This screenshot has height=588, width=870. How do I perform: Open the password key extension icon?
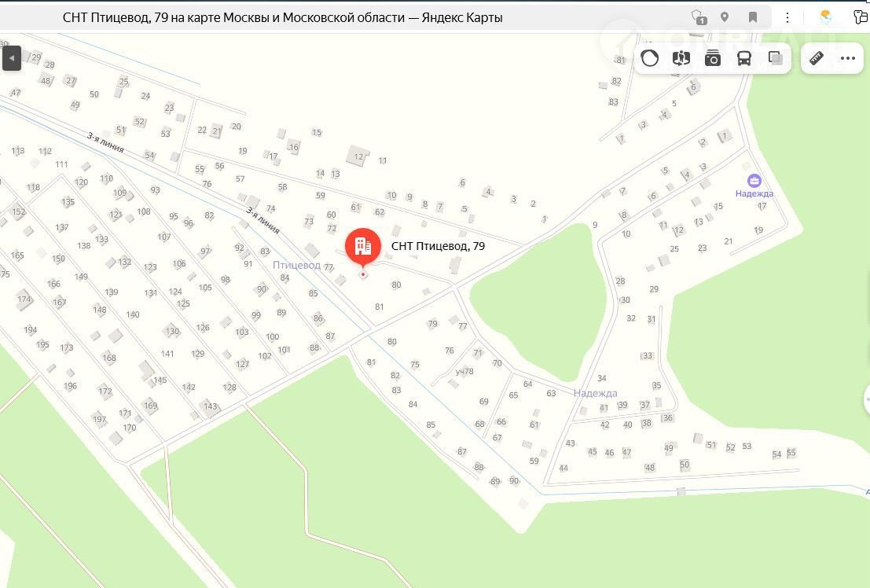861,17
